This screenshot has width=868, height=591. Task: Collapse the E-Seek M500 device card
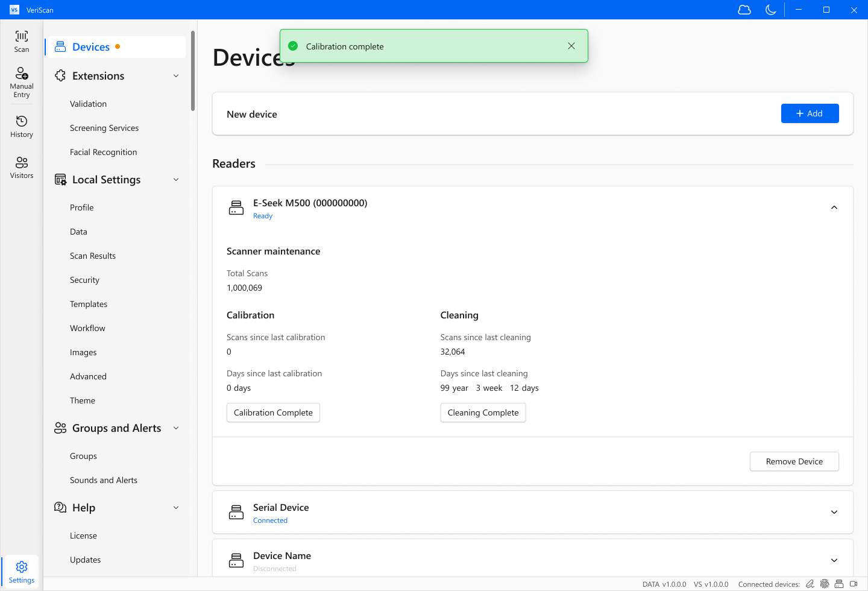[834, 207]
